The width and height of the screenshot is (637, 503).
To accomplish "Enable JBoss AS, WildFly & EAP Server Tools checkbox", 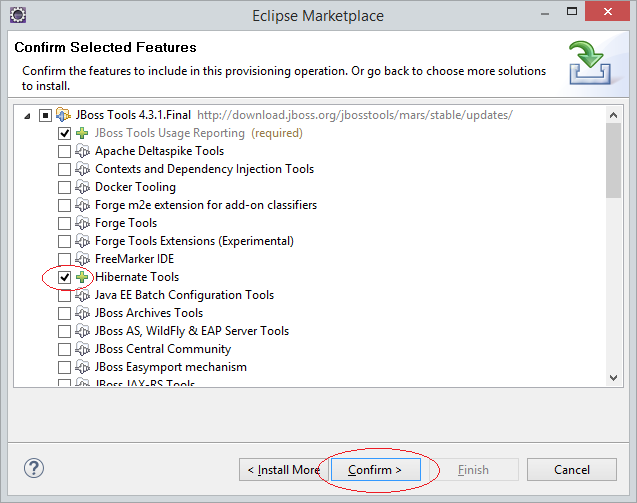I will (x=64, y=331).
